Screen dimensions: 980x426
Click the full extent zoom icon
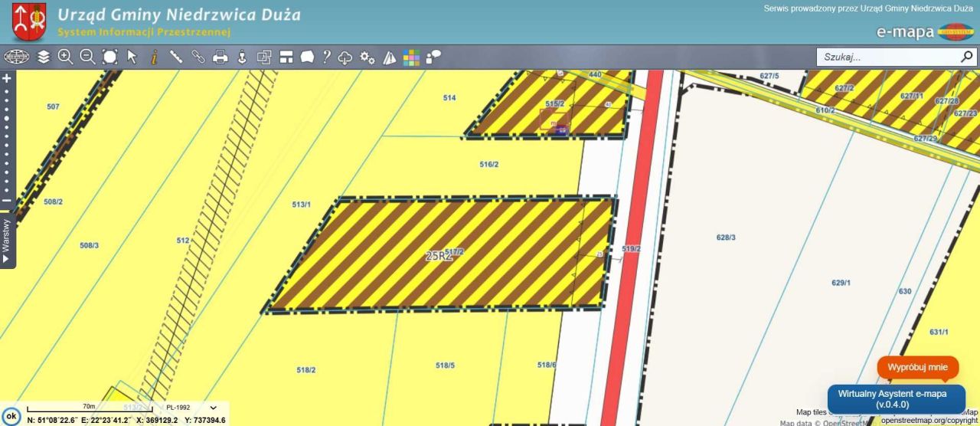click(110, 57)
